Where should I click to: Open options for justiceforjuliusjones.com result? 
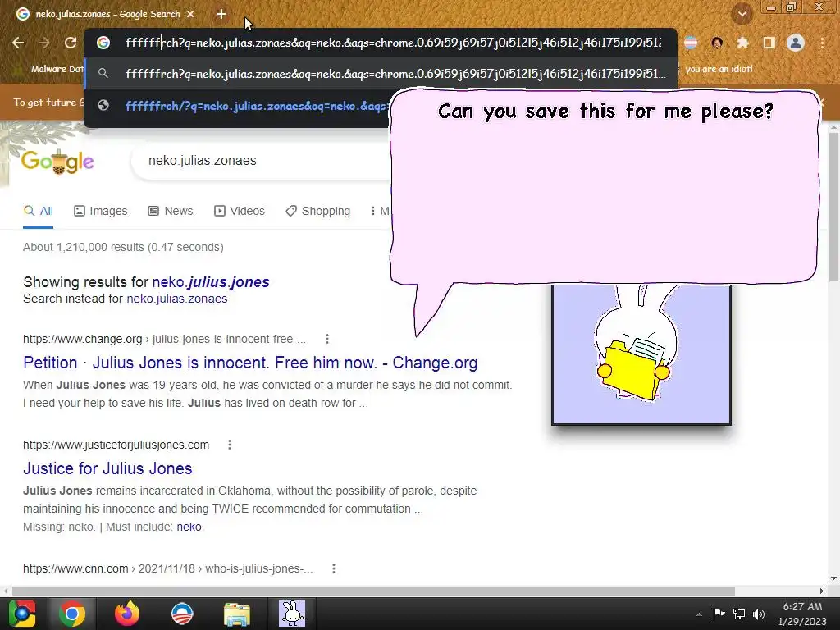pyautogui.click(x=230, y=445)
